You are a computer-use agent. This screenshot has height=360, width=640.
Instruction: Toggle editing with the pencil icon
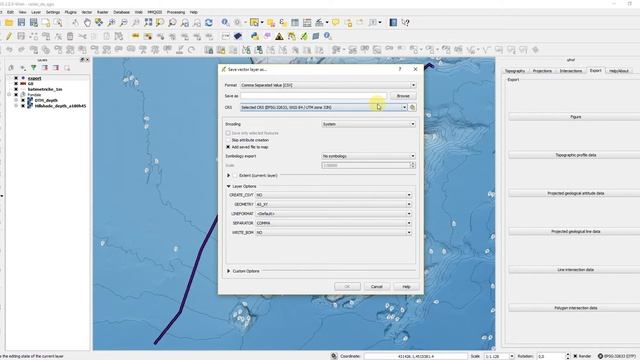[9, 36]
